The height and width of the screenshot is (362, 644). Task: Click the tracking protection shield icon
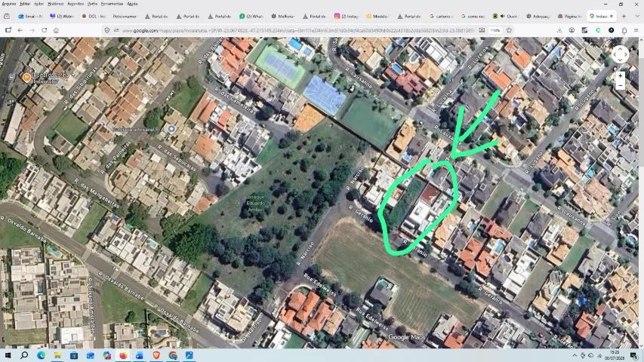pyautogui.click(x=107, y=30)
